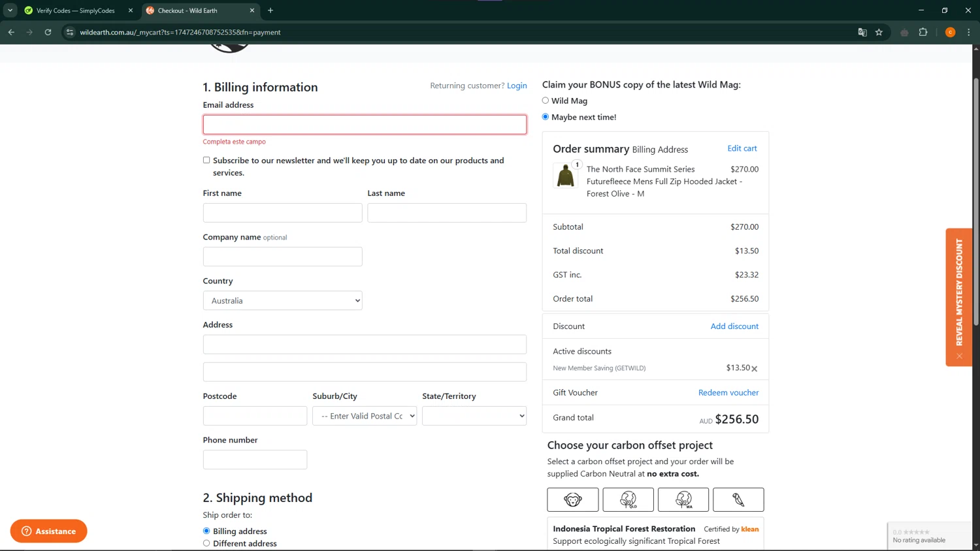Viewport: 980px width, 551px height.
Task: Focus the first Address line field
Action: pos(365,344)
